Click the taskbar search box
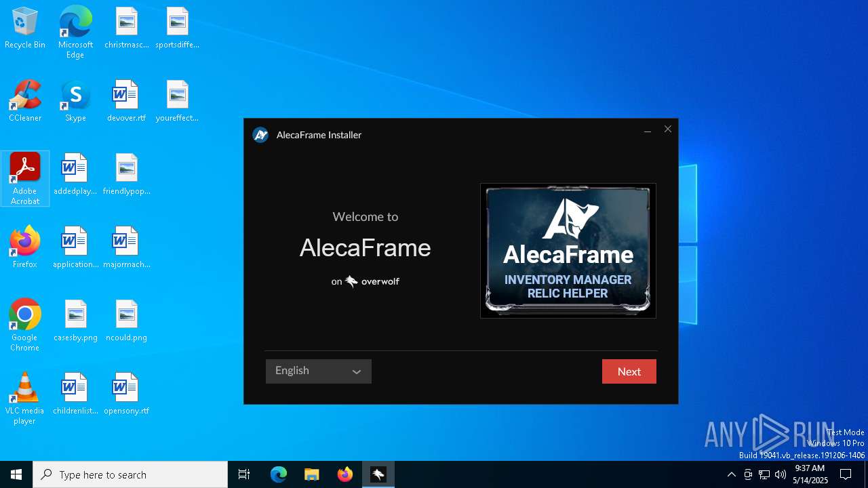868x488 pixels. (x=130, y=474)
